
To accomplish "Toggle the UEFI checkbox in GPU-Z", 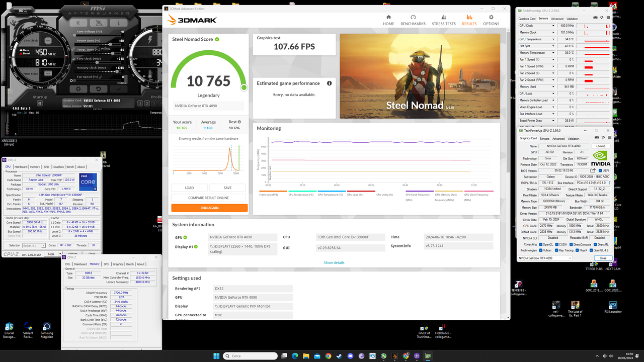I will (x=600, y=170).
